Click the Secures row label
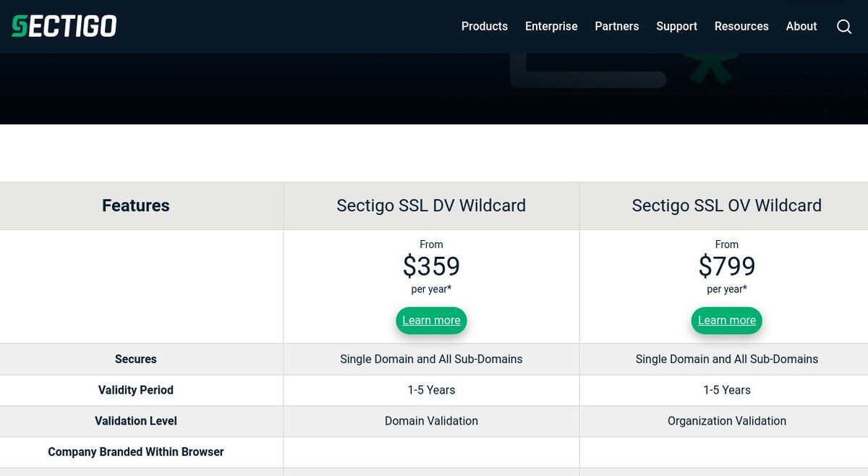 [x=136, y=359]
